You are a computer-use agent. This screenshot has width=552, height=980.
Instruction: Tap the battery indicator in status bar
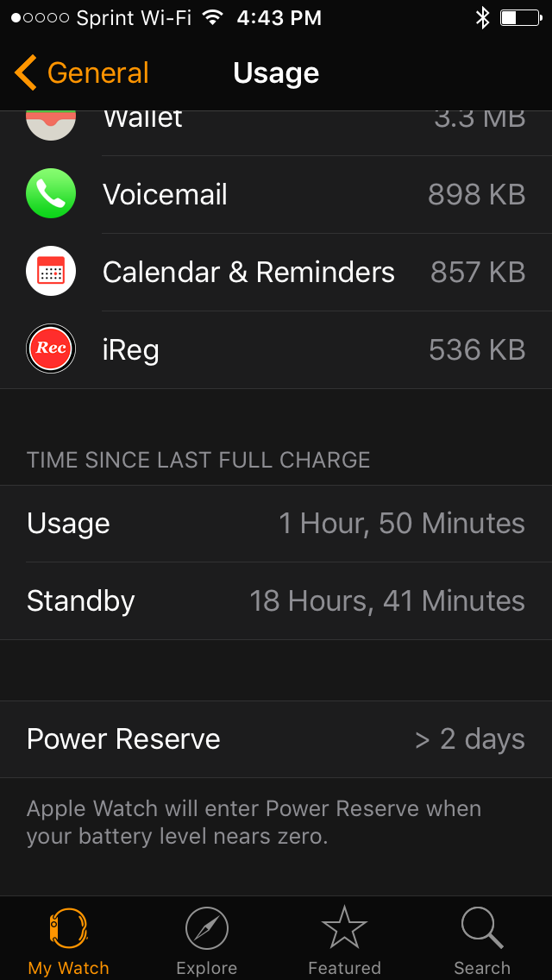(x=521, y=18)
